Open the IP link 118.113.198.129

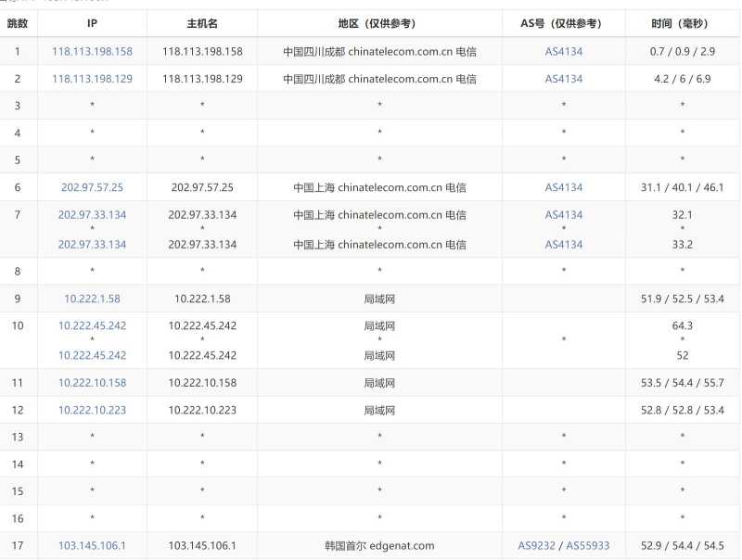coord(91,78)
